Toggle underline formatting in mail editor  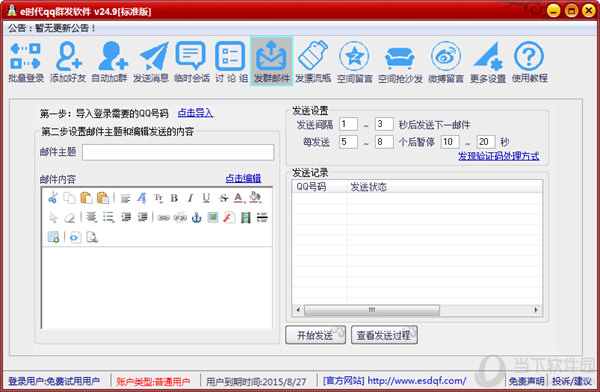click(x=206, y=198)
